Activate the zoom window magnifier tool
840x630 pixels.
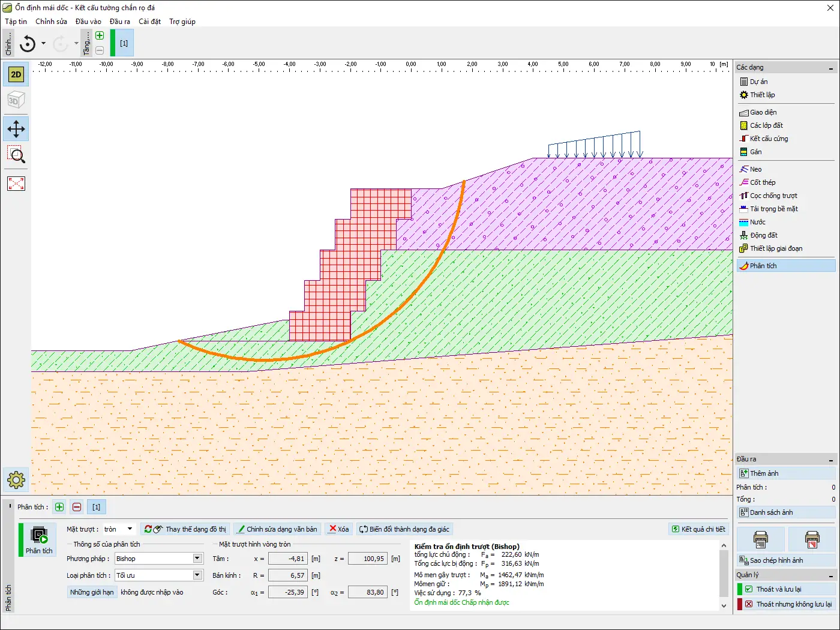pos(16,155)
